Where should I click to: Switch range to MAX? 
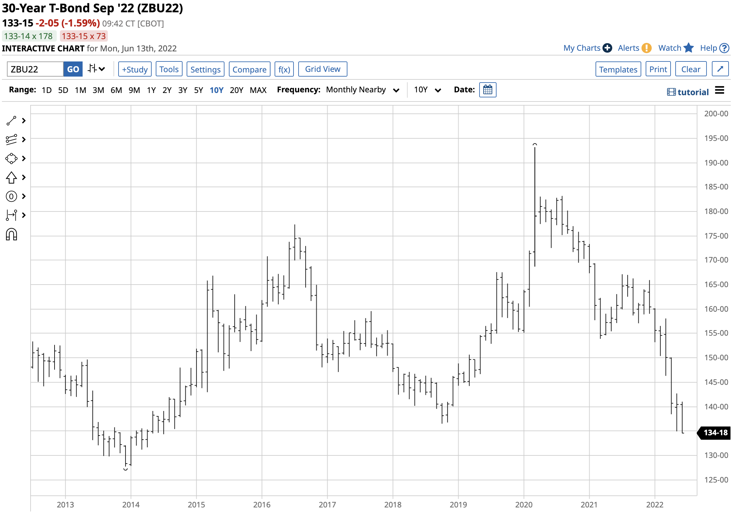(x=258, y=90)
